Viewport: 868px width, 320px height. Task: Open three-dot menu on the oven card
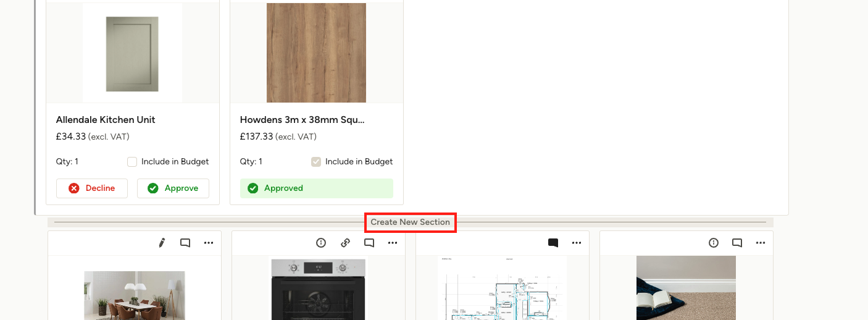click(393, 243)
